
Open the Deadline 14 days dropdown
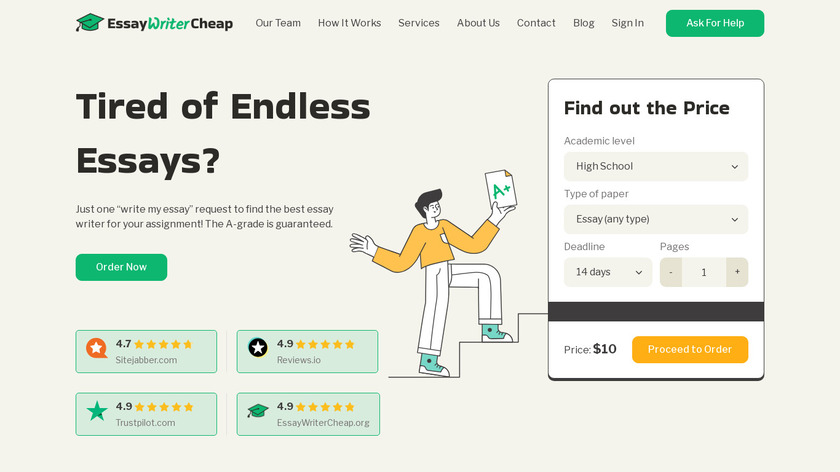click(x=607, y=272)
